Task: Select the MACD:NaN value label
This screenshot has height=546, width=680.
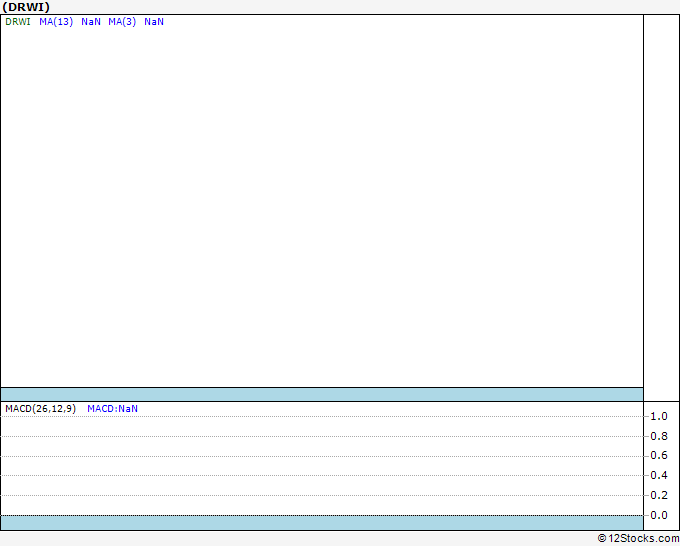Action: [x=112, y=409]
